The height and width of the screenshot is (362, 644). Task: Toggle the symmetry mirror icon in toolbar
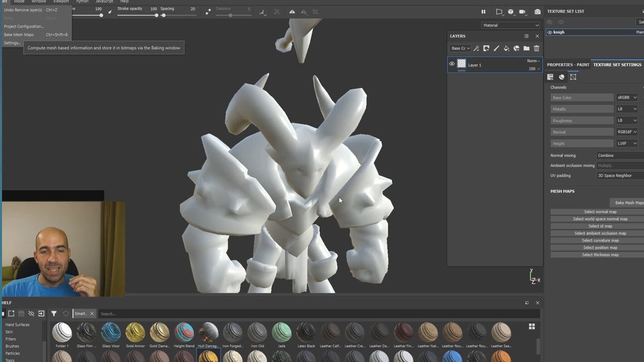click(292, 12)
